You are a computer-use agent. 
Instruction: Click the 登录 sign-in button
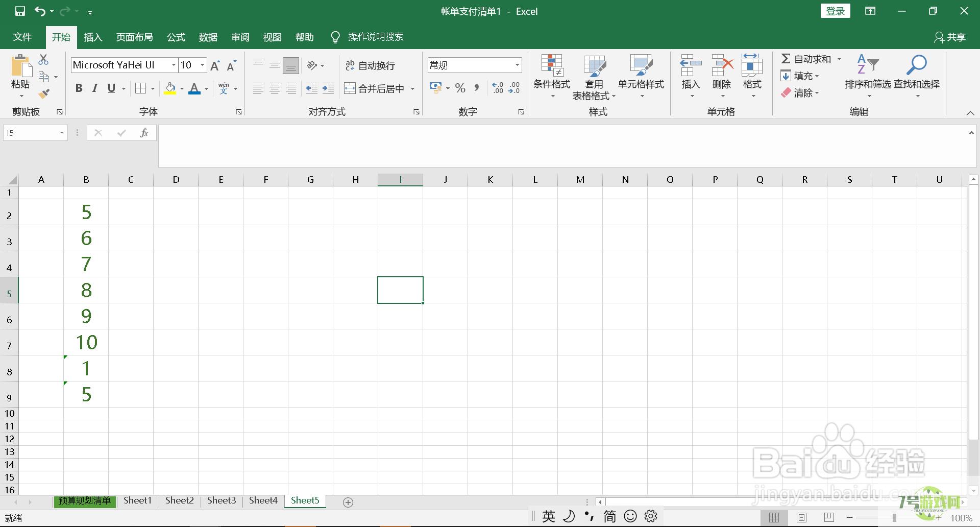tap(836, 11)
